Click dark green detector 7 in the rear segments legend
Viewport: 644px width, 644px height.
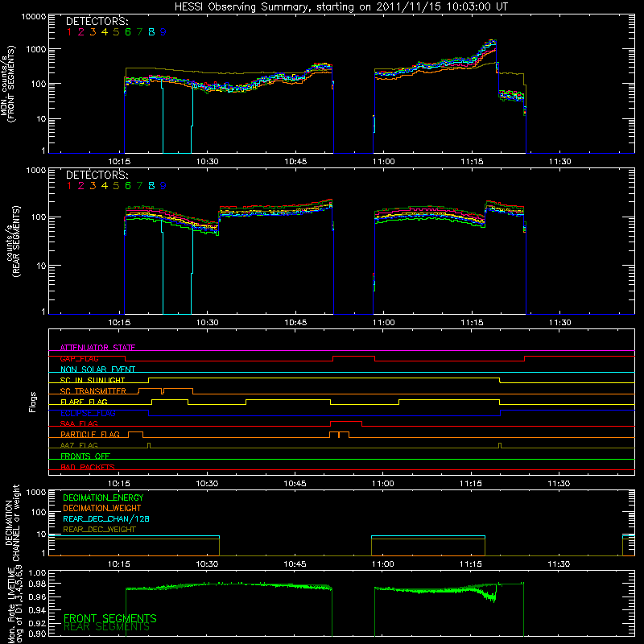click(139, 186)
